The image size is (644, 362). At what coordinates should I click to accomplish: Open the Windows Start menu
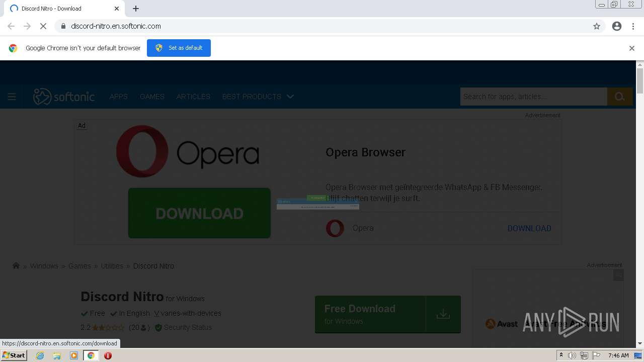pyautogui.click(x=14, y=355)
